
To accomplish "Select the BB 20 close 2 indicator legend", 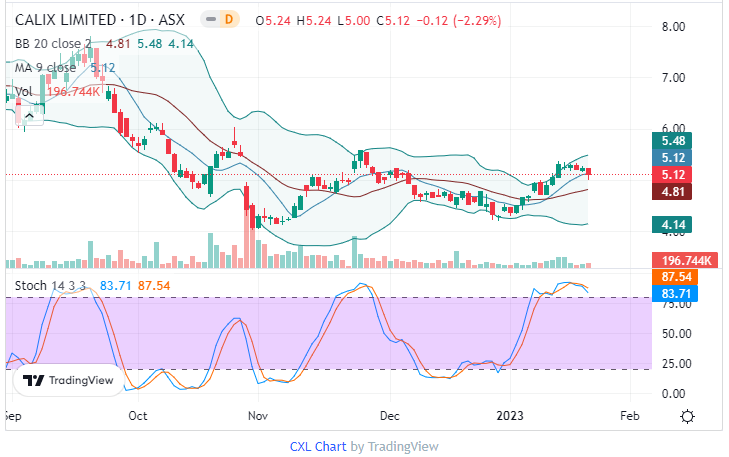I will coord(55,43).
